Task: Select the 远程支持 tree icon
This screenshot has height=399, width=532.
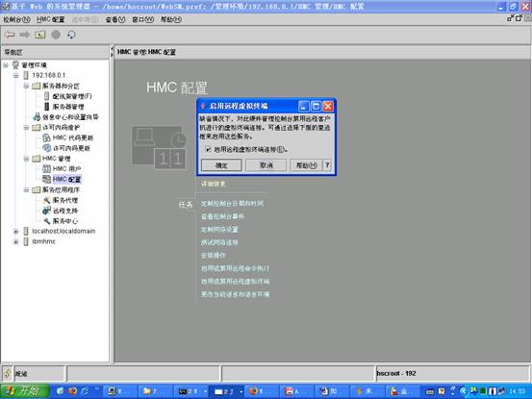Action: (46, 211)
